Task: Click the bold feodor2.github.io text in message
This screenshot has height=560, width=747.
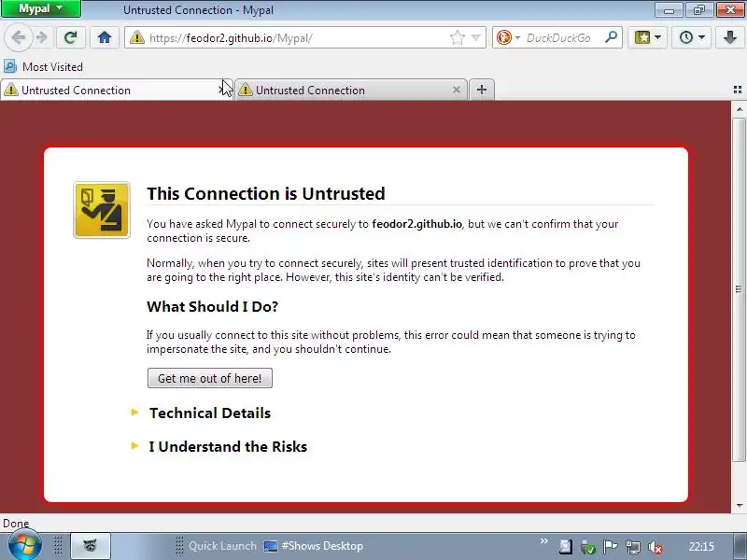Action: tap(416, 224)
